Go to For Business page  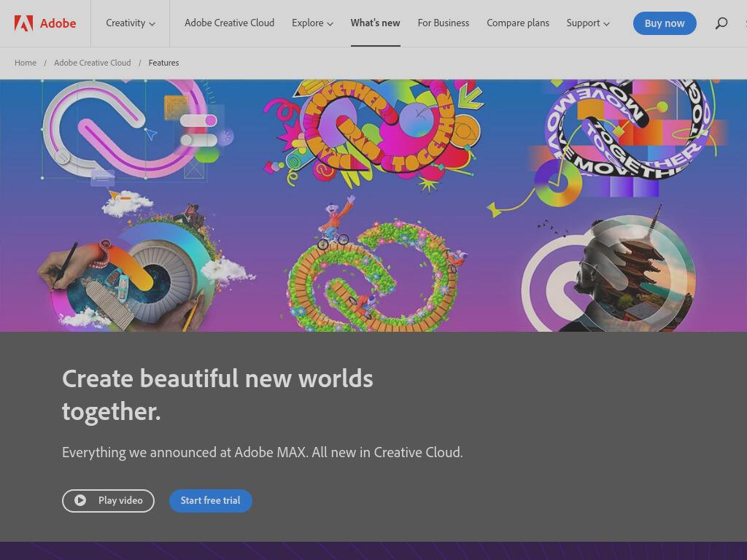click(443, 23)
